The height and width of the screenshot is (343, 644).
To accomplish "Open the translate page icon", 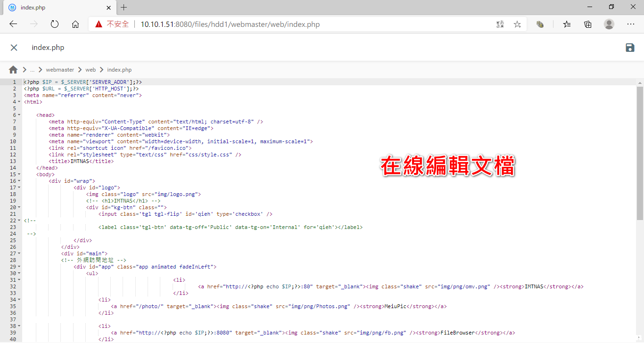I will (x=500, y=24).
